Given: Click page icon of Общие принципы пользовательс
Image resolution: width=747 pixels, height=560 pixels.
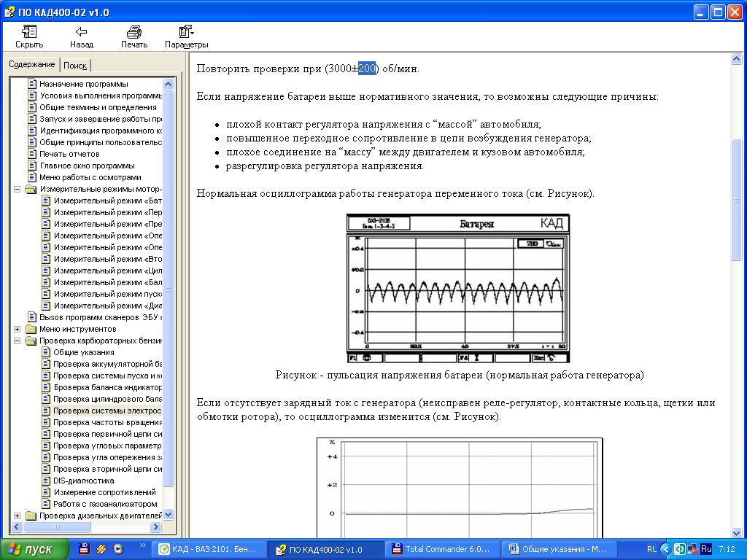Looking at the screenshot, I should (x=32, y=142).
